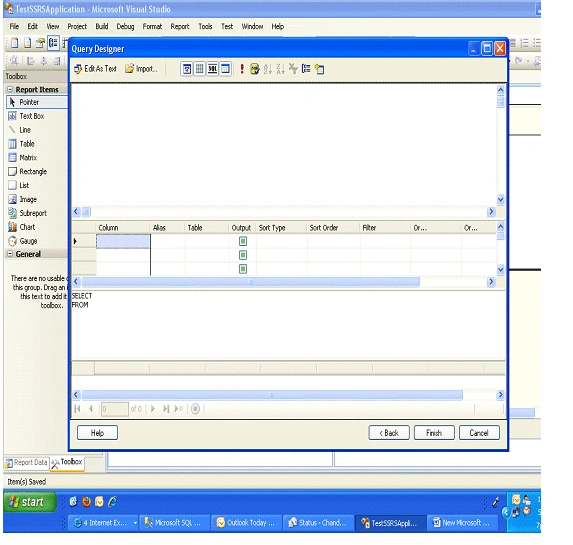Switch to the Toolbox tab
573x545 pixels.
tap(67, 462)
